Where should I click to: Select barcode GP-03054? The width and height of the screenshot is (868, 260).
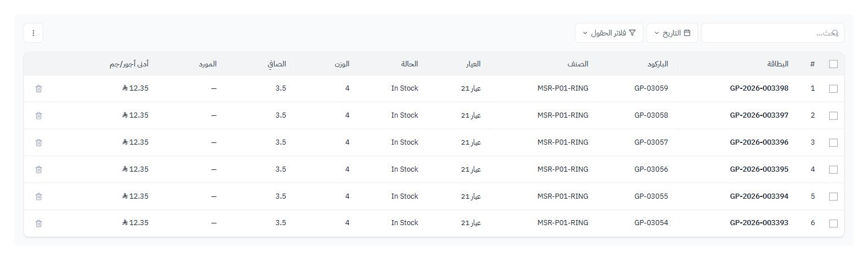651,223
